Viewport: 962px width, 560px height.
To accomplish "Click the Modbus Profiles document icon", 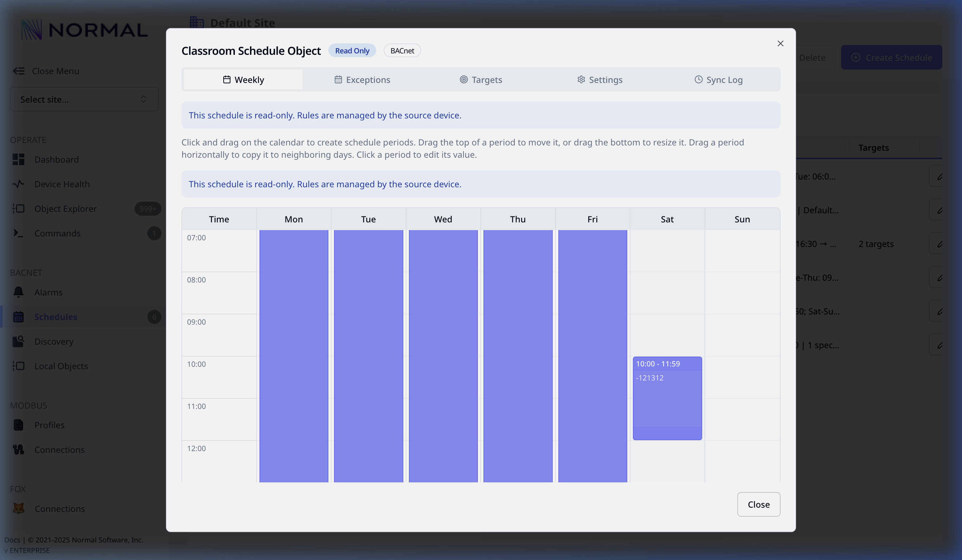I will [x=18, y=425].
